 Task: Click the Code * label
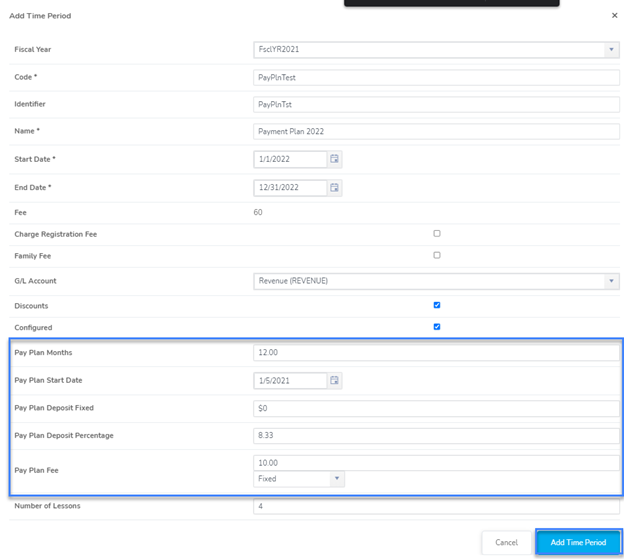pos(25,77)
